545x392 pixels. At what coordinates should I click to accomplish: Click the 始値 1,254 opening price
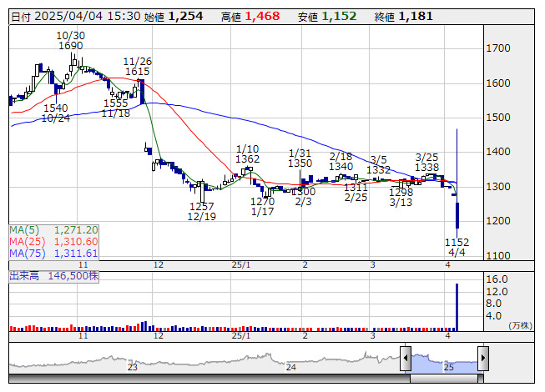[174, 17]
